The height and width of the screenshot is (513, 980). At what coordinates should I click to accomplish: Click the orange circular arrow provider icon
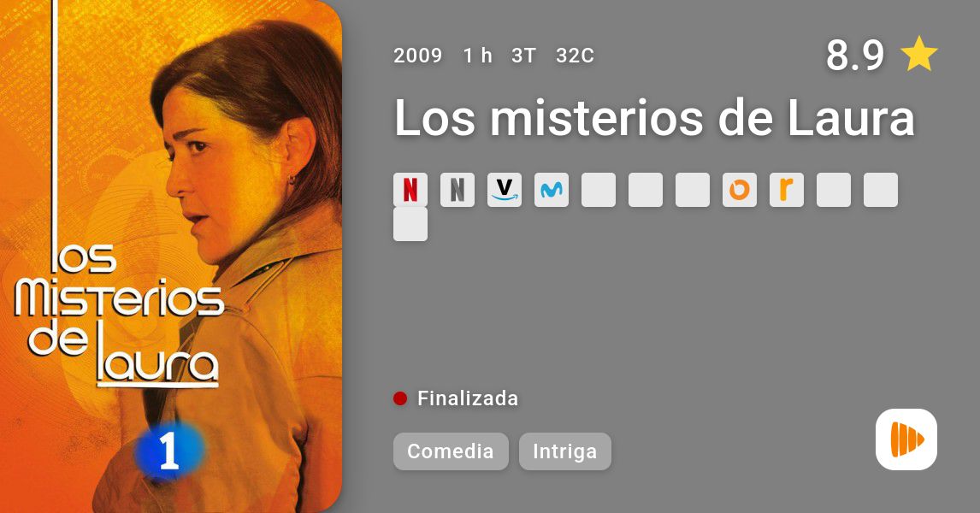[740, 190]
